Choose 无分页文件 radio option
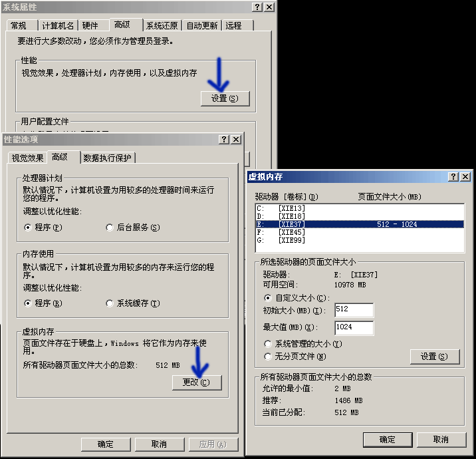476x459 pixels. point(268,357)
